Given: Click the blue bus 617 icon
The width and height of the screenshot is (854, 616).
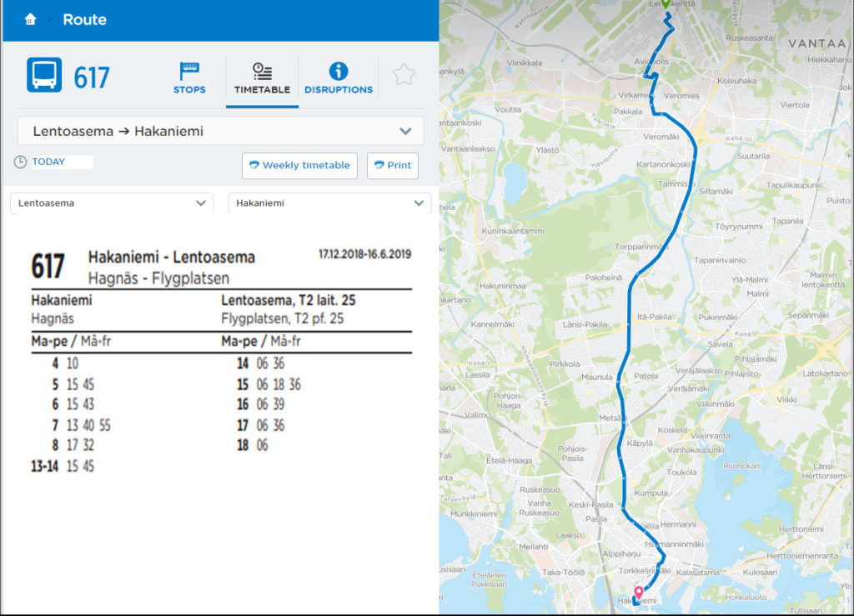Looking at the screenshot, I should (x=44, y=74).
